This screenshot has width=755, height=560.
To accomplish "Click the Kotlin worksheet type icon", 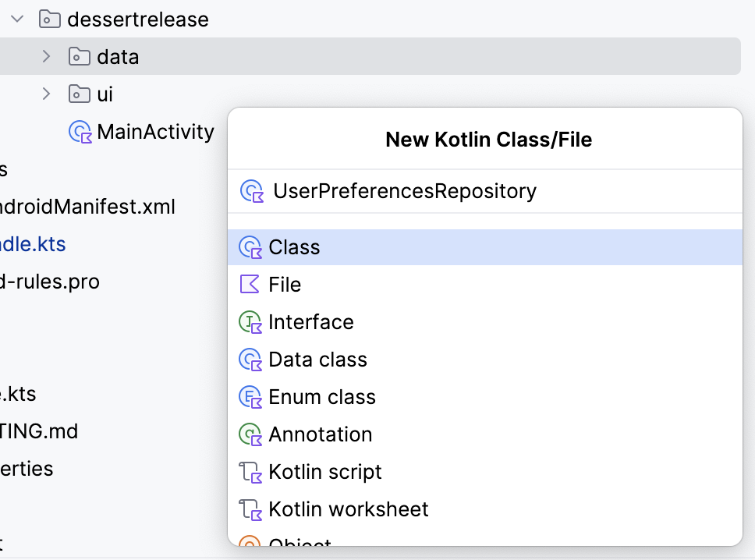I will [x=250, y=509].
